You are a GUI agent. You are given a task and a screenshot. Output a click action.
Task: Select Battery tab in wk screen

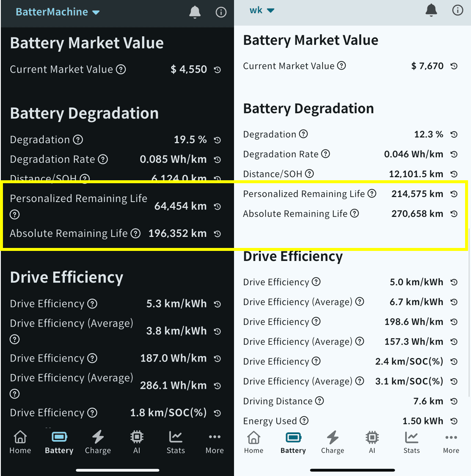point(293,442)
